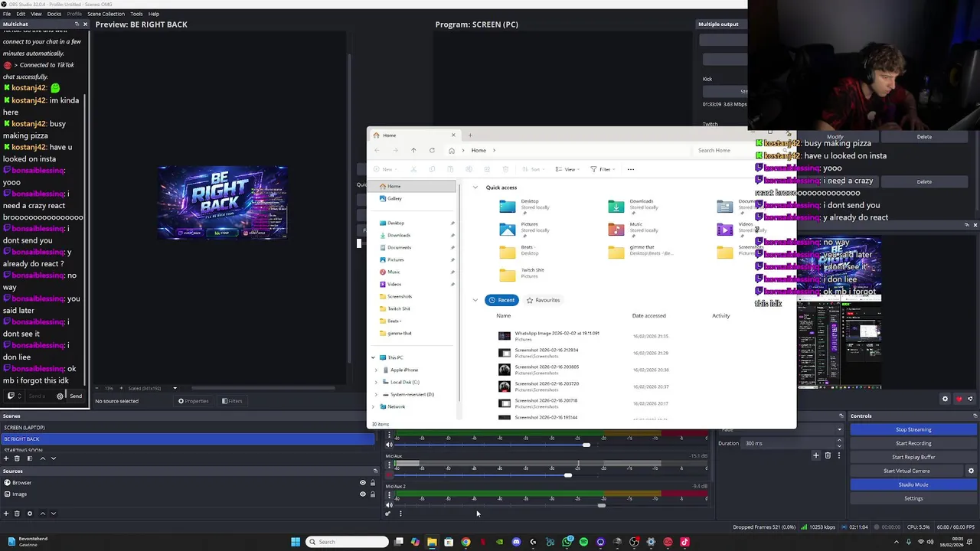Expand This PC tree node

pos(374,357)
